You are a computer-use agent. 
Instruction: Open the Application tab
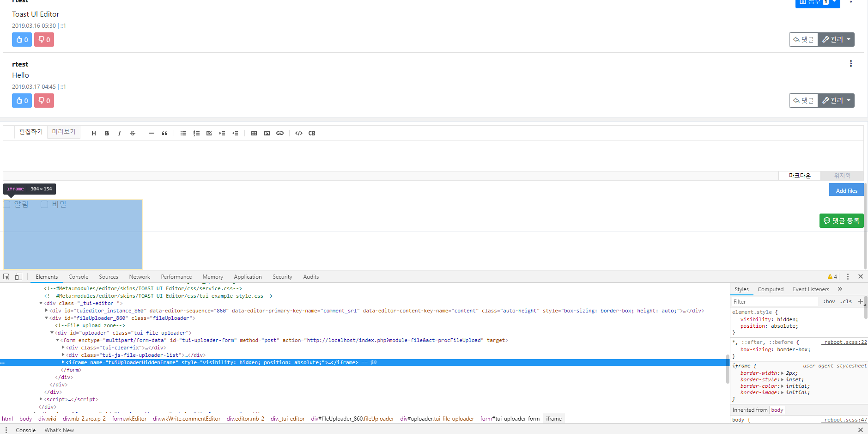coord(248,277)
